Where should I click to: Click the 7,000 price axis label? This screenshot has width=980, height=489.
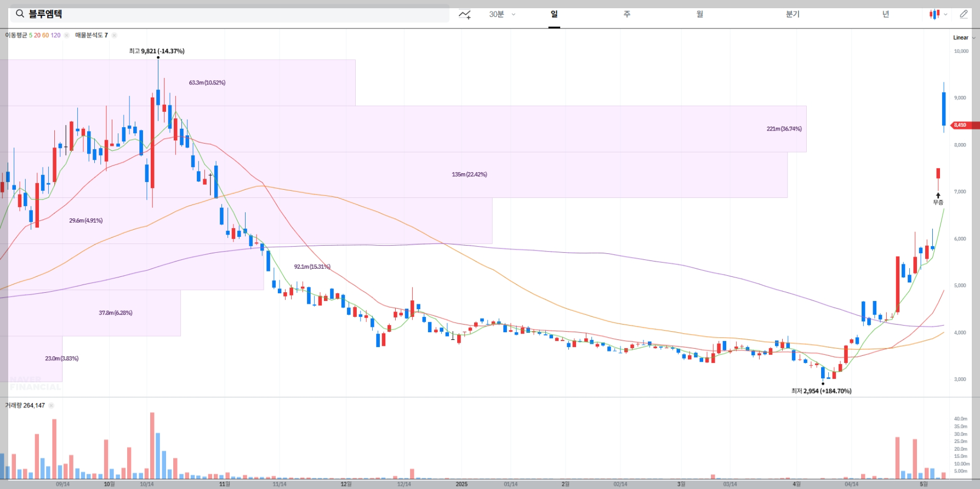click(960, 192)
